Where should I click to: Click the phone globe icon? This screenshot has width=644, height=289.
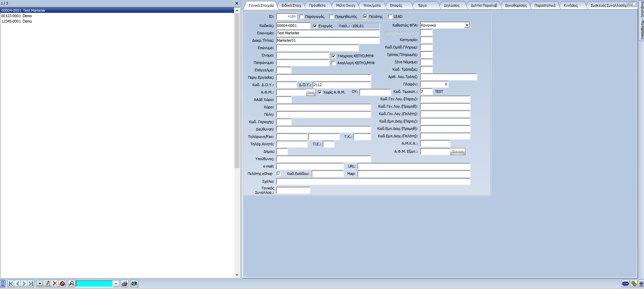coord(134,284)
